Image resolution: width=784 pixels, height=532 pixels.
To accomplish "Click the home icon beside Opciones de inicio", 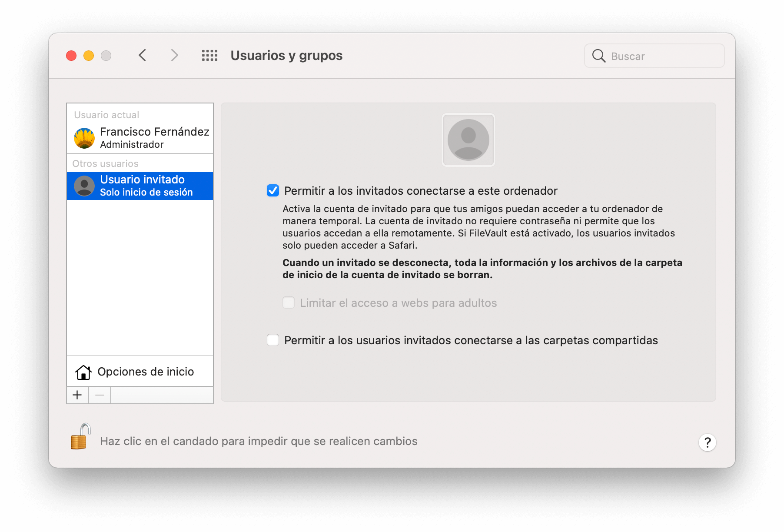I will (83, 372).
